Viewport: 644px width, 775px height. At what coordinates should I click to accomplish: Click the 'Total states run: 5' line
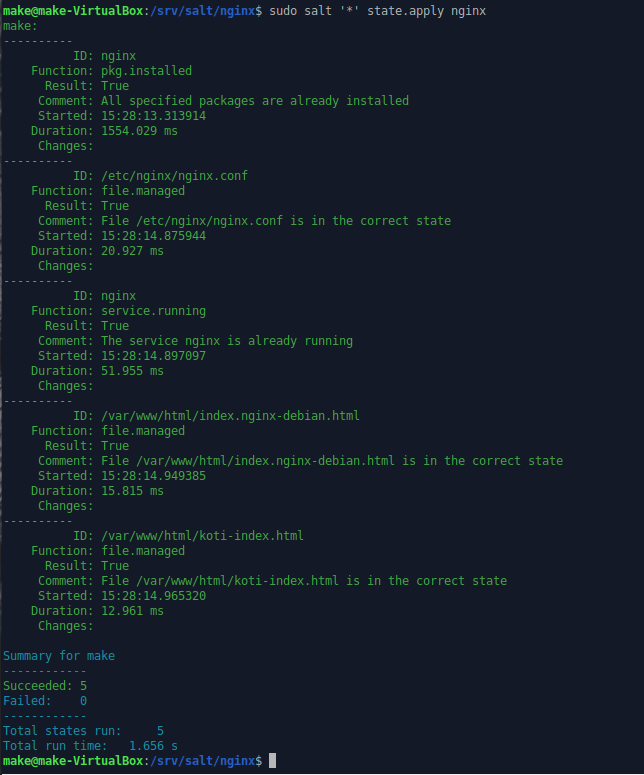coord(83,731)
